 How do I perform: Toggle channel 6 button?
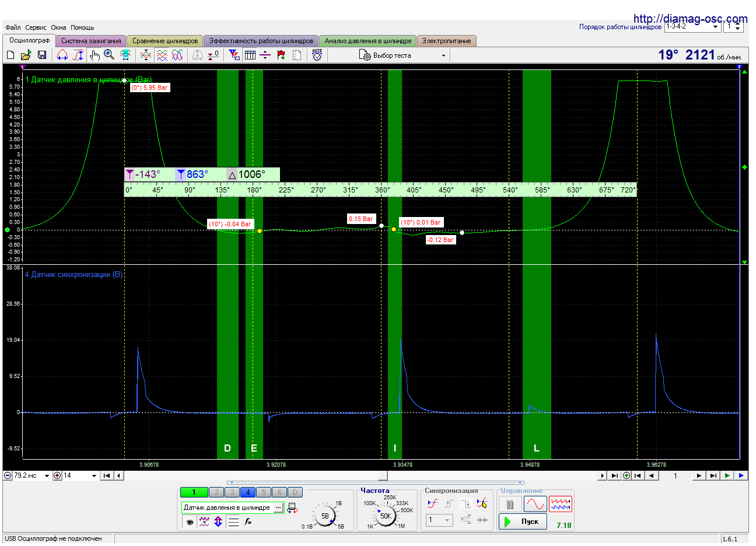point(279,492)
